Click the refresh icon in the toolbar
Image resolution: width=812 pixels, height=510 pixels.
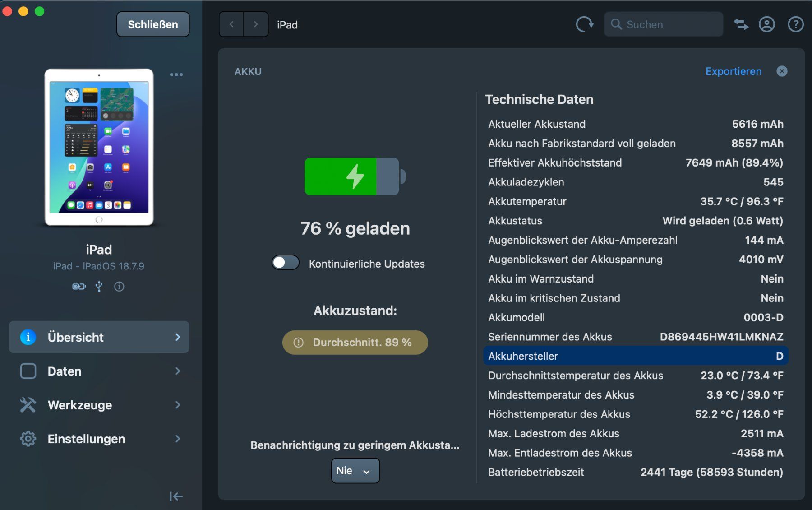[x=585, y=24]
